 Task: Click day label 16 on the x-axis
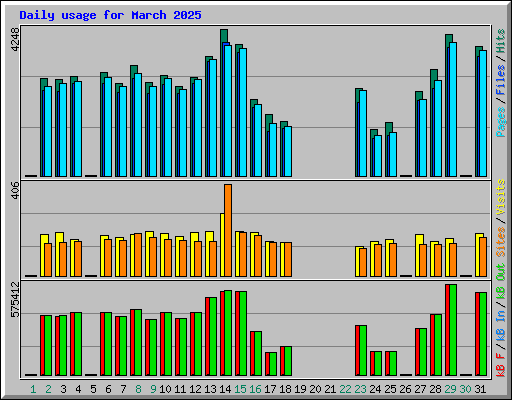[x=255, y=389]
